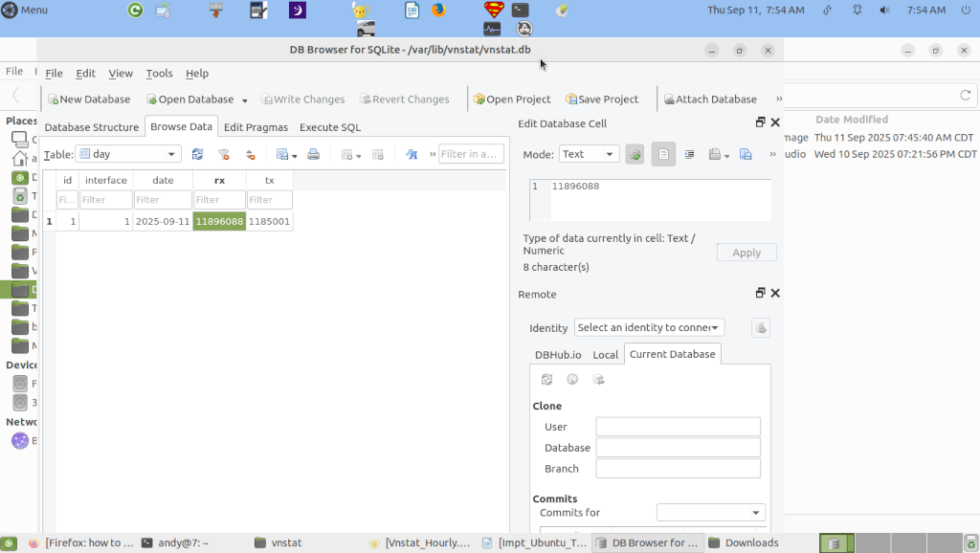Click the save table as icon
Viewport: 980px width, 553px height.
click(285, 154)
